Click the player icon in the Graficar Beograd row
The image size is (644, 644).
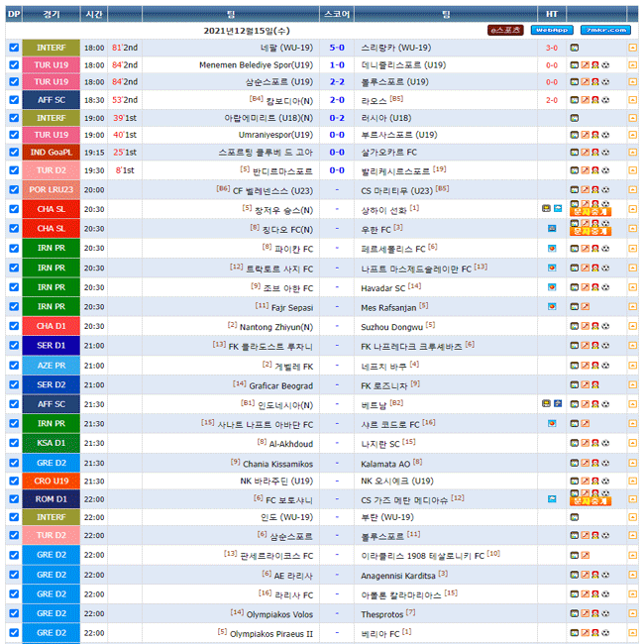pos(595,384)
